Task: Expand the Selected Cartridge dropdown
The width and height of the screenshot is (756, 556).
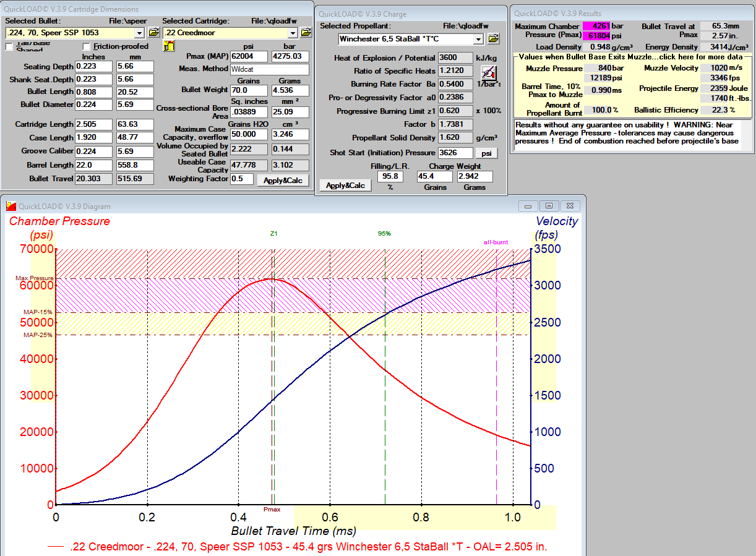Action: [x=292, y=33]
